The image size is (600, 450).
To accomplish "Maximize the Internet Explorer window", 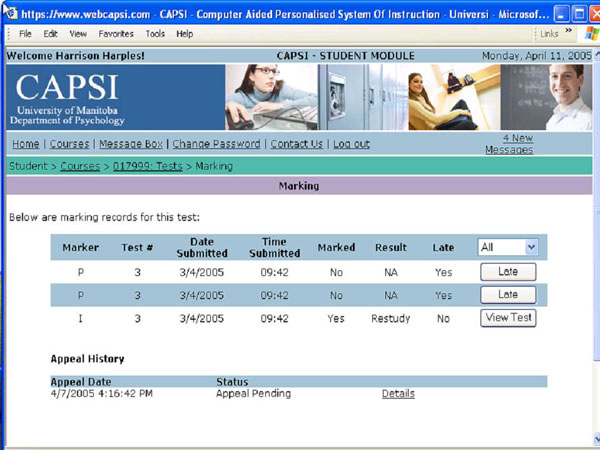I will pyautogui.click(x=579, y=14).
